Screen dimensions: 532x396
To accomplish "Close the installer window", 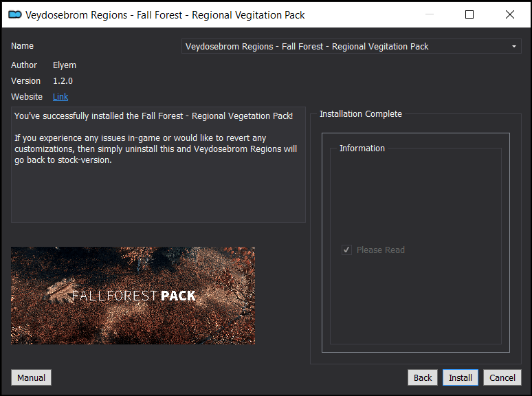I will pyautogui.click(x=509, y=14).
